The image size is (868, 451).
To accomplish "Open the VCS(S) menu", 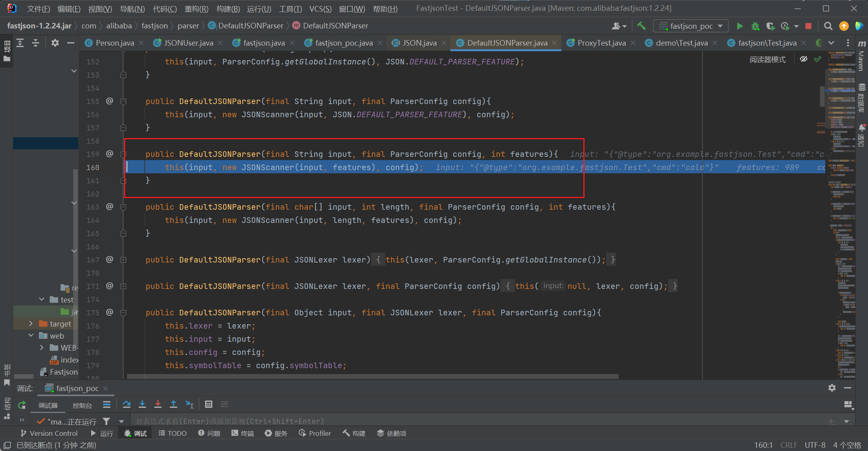I will [320, 9].
